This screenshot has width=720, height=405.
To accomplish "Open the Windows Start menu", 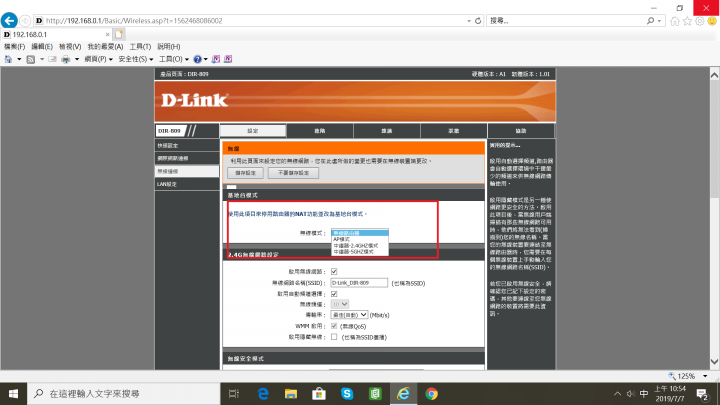I will pos(13,394).
